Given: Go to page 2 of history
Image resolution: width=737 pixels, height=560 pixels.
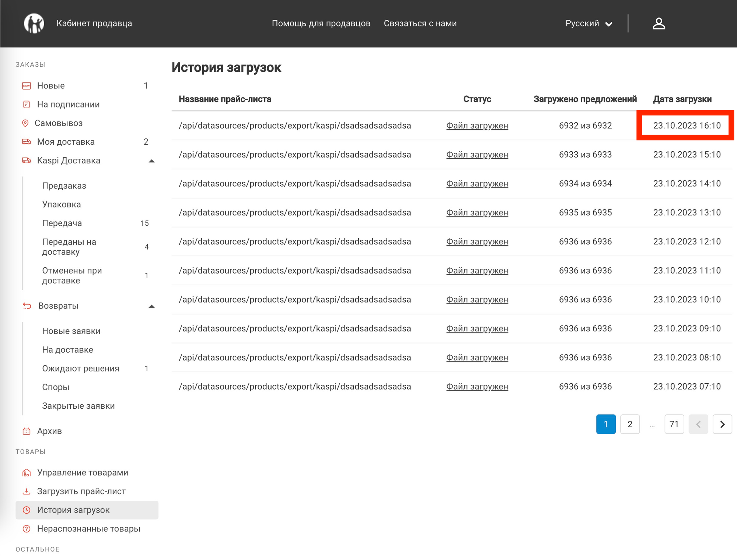Looking at the screenshot, I should (x=630, y=424).
